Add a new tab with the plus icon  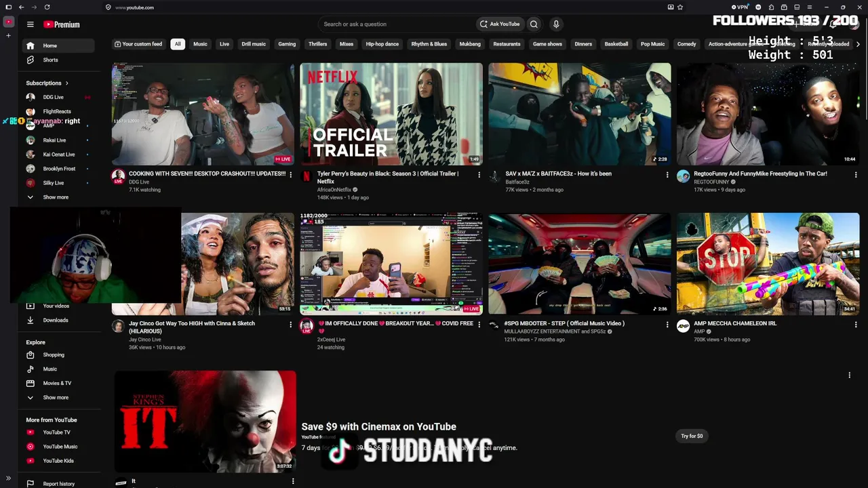click(8, 35)
